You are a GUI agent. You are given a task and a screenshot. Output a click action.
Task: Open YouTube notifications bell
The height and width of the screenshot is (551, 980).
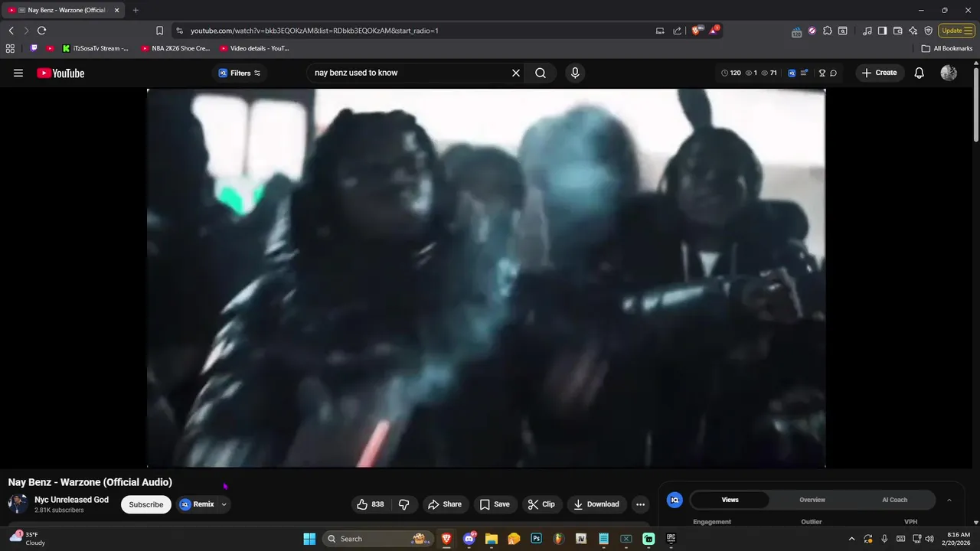920,73
